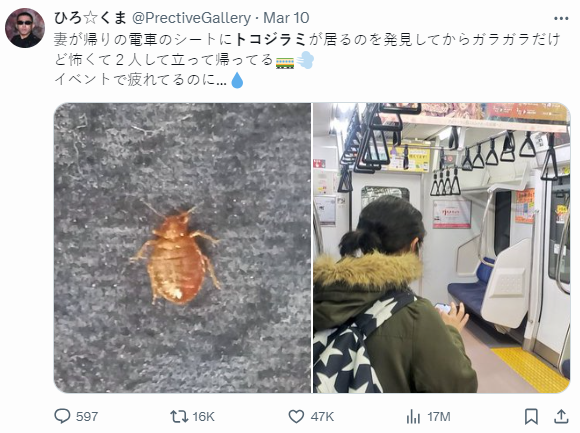Retweet this post via the arrows icon
Viewport: 580px width, 433px height.
[x=178, y=416]
